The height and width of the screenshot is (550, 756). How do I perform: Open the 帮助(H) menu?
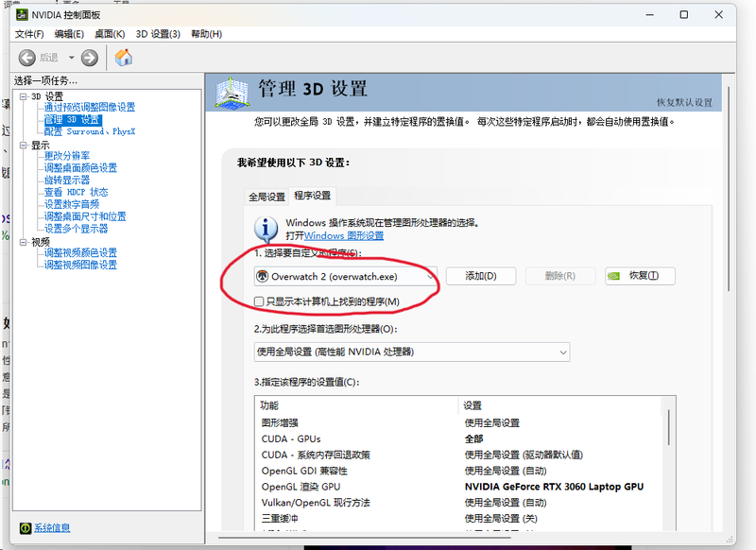[206, 34]
